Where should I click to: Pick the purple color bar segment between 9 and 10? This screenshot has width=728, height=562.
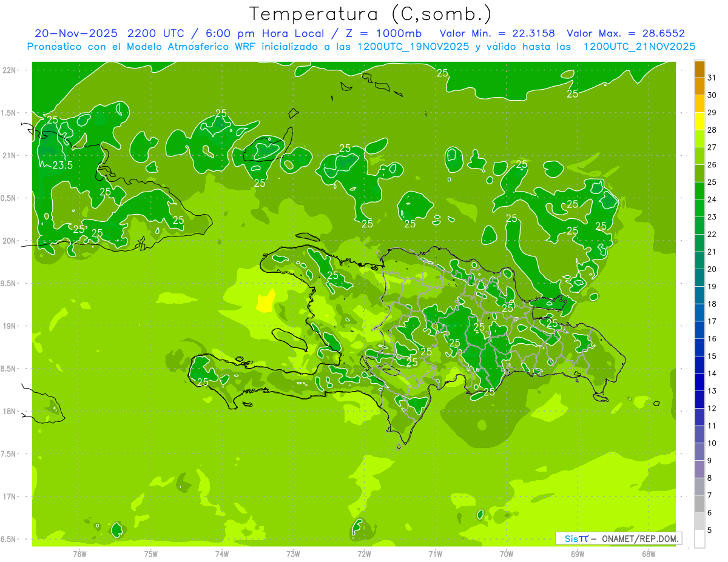[699, 452]
